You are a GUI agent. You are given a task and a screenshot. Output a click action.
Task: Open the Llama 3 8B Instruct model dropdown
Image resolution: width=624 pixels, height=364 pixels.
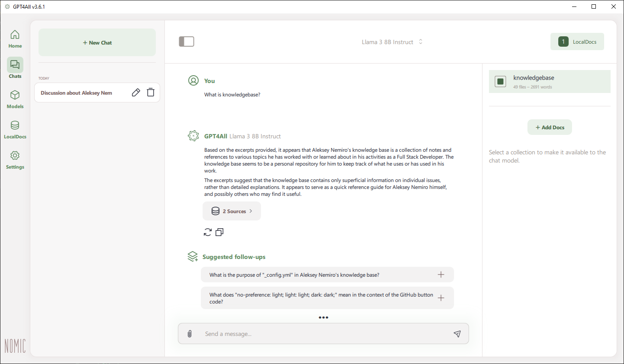tap(392, 42)
